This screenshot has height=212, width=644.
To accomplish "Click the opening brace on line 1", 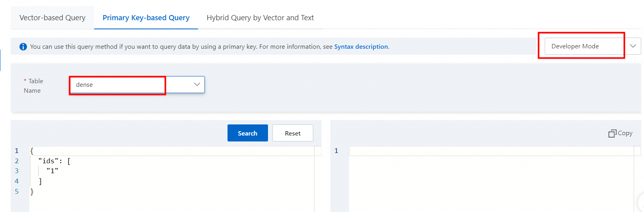I will (x=32, y=151).
